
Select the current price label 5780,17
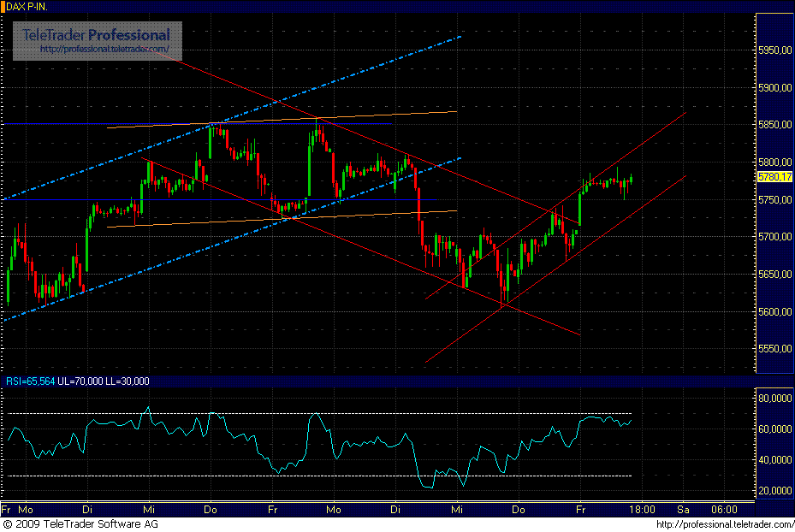coord(774,177)
